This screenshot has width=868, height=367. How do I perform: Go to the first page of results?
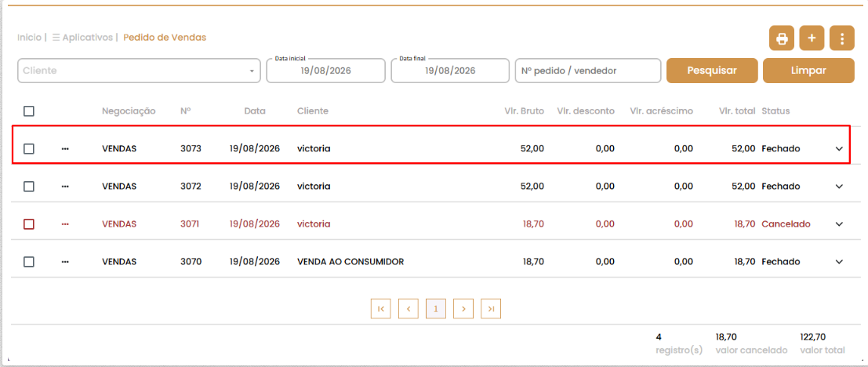click(x=381, y=309)
